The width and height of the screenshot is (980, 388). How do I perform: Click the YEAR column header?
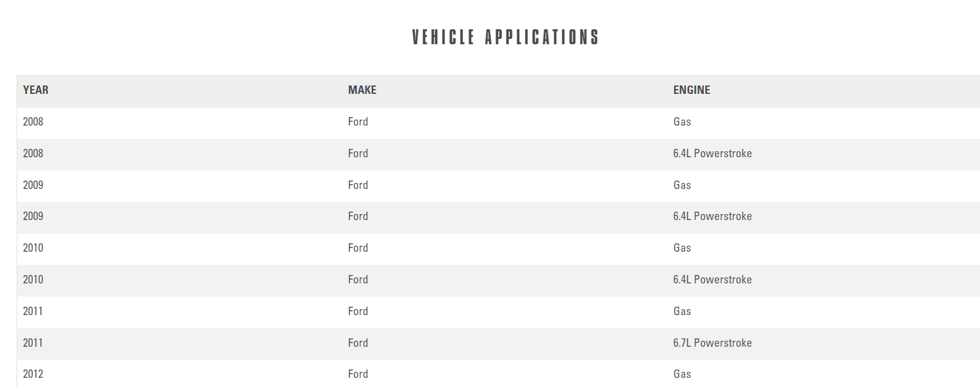click(36, 90)
